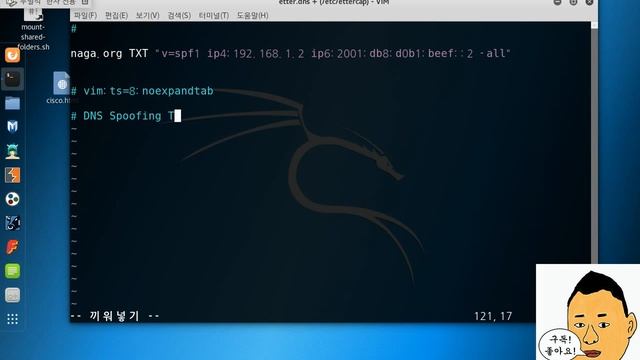Open the 파일(F) menu

pyautogui.click(x=85, y=16)
